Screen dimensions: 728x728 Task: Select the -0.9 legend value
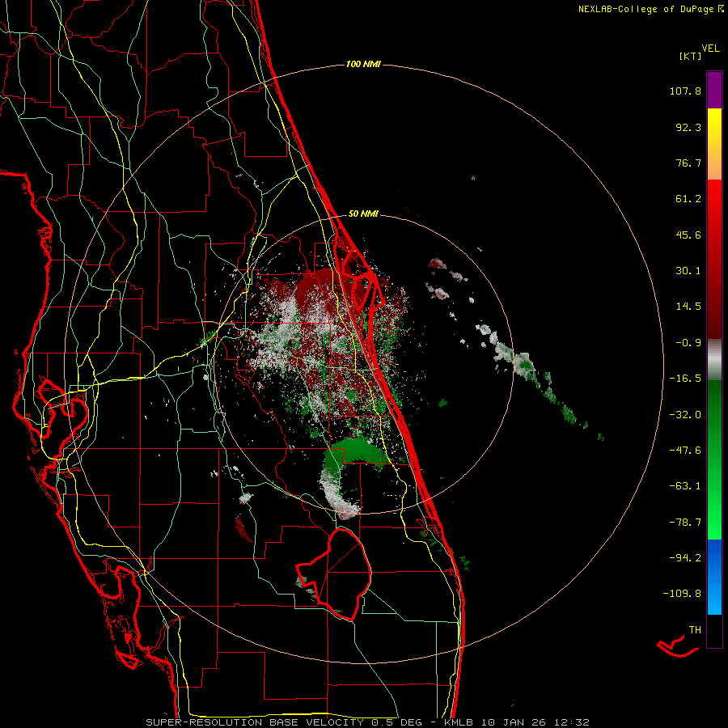click(x=688, y=343)
